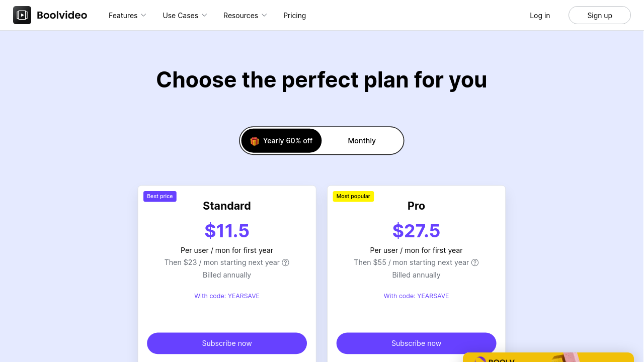Subscribe now to the Standard plan
Viewport: 644px width, 362px height.
pyautogui.click(x=227, y=343)
